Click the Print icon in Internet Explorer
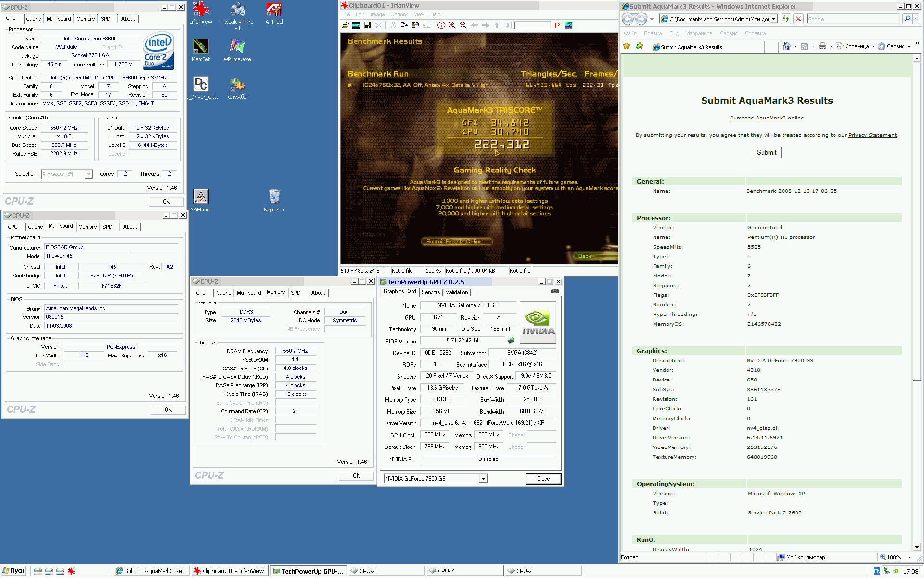The height and width of the screenshot is (578, 924). click(822, 46)
